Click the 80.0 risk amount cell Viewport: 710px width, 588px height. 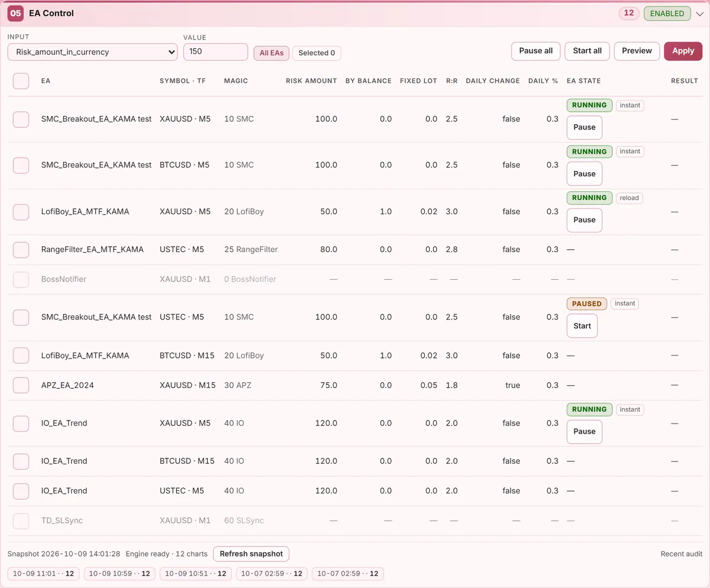328,250
